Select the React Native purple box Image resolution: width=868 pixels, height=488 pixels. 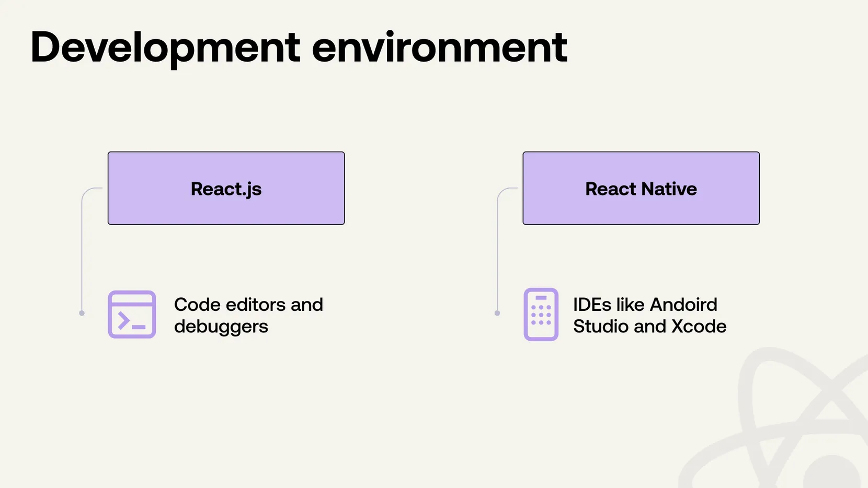(x=641, y=188)
